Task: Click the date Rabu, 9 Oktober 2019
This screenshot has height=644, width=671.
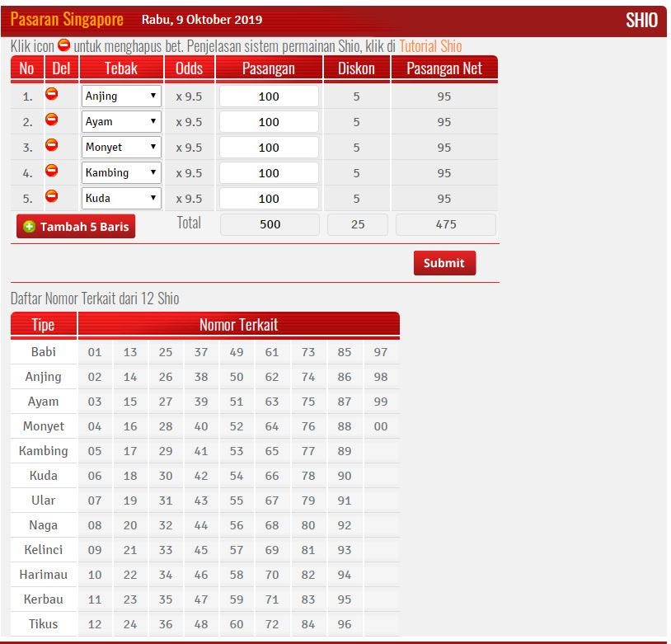Action: click(x=202, y=20)
